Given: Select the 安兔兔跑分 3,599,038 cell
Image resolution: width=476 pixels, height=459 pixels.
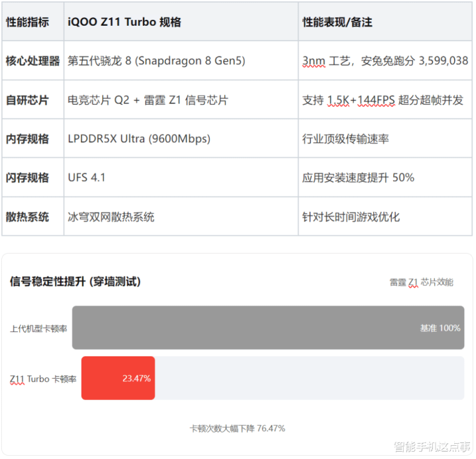Looking at the screenshot, I should [x=385, y=61].
